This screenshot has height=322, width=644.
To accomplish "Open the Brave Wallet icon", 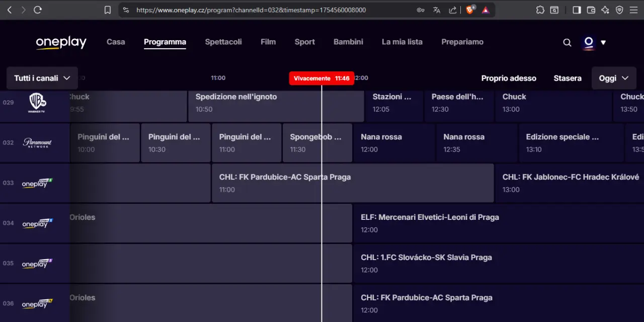I will tap(591, 10).
